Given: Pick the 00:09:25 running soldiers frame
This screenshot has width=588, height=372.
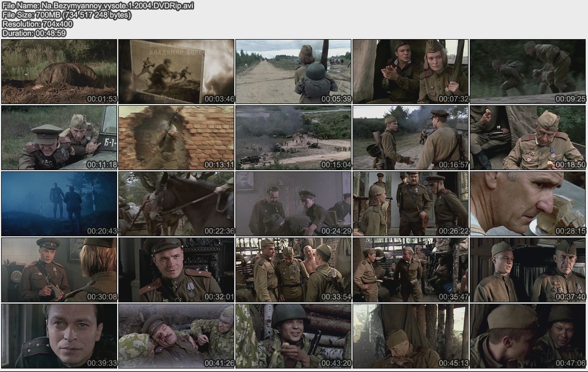Looking at the screenshot, I should coord(528,71).
